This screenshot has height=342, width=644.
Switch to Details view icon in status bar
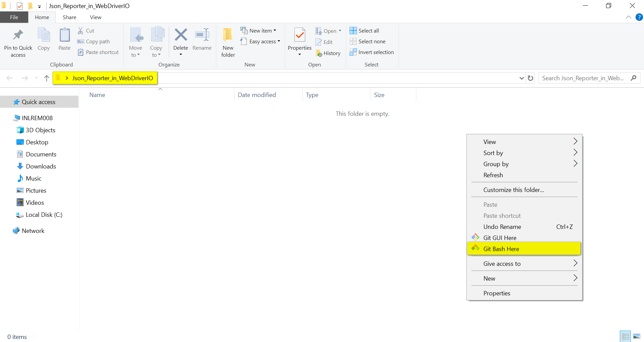(x=626, y=336)
